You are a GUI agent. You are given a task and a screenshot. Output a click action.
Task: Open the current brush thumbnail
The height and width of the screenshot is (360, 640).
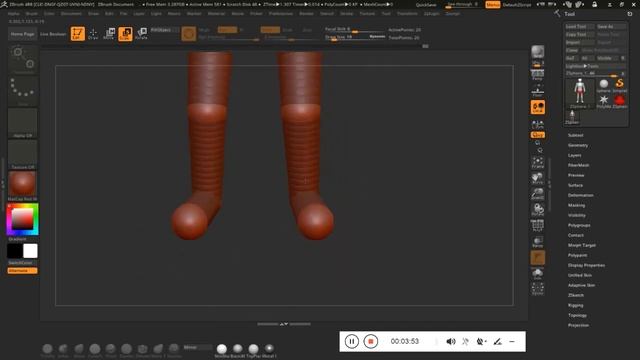[x=22, y=60]
